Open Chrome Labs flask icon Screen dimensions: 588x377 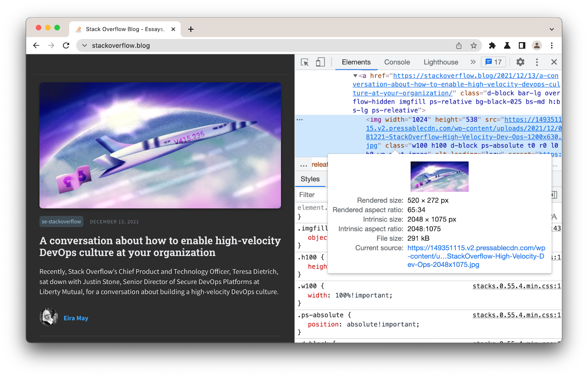tap(507, 46)
